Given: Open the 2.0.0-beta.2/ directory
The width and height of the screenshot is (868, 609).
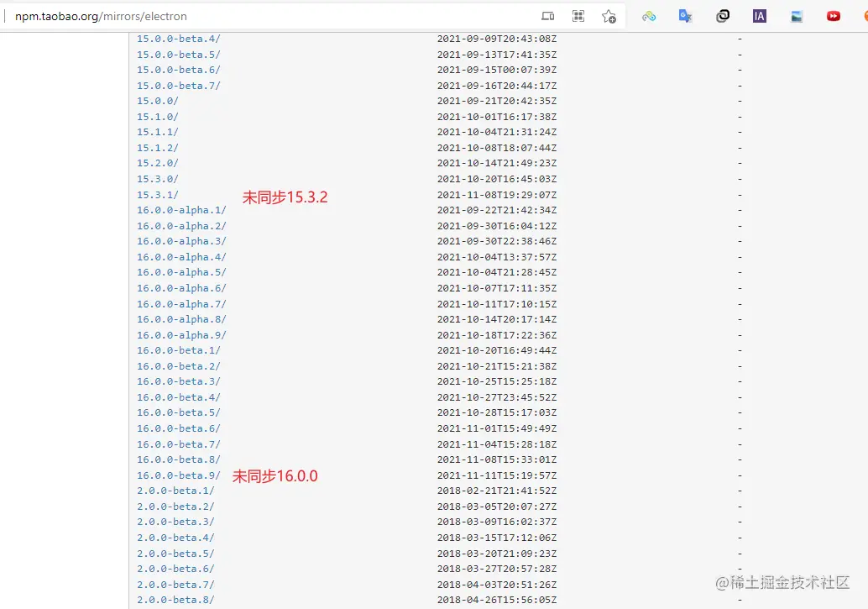Looking at the screenshot, I should click(175, 507).
